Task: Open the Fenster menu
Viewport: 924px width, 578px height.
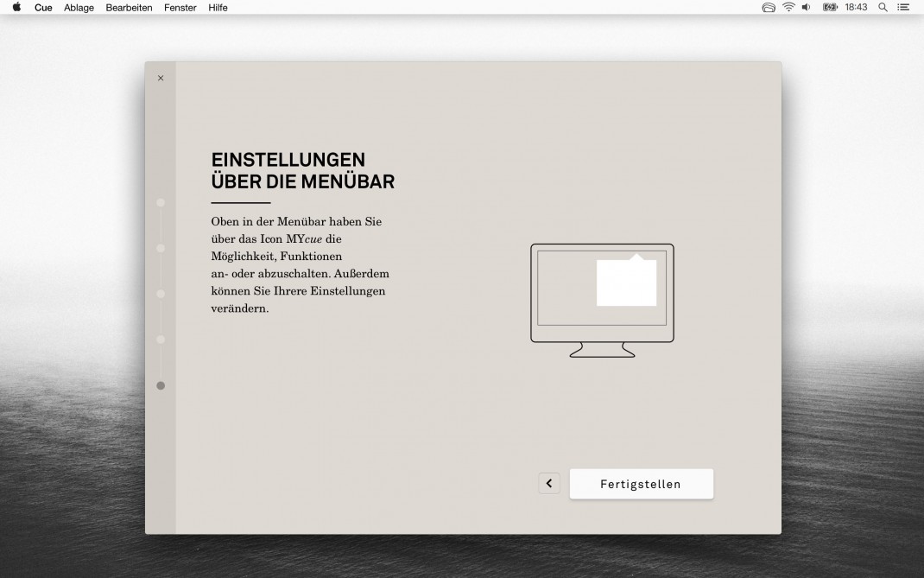Action: pos(180,8)
